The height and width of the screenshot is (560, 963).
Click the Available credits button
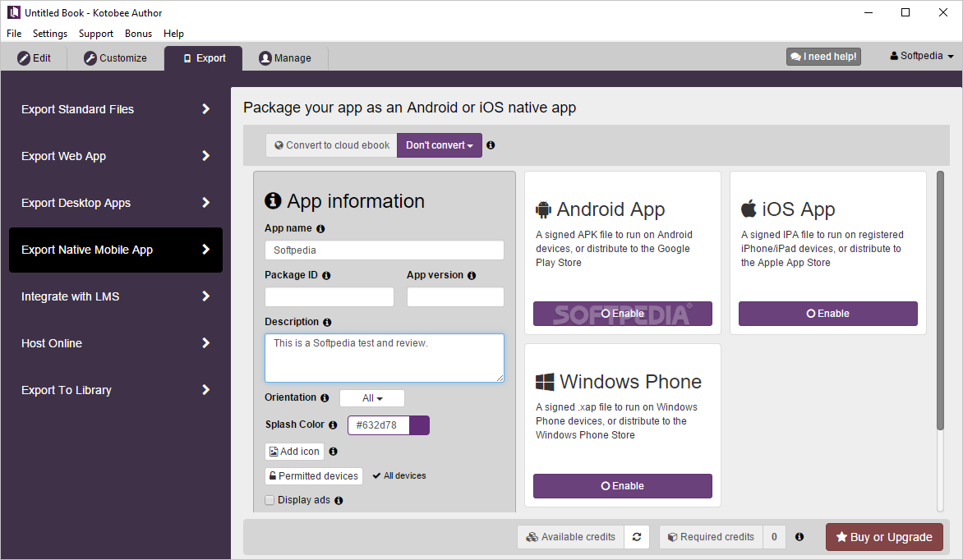(570, 537)
